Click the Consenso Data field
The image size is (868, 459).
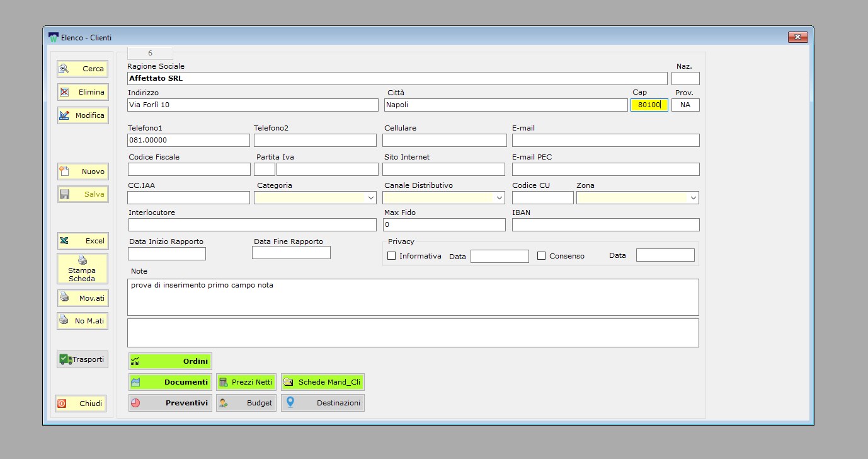click(x=665, y=255)
